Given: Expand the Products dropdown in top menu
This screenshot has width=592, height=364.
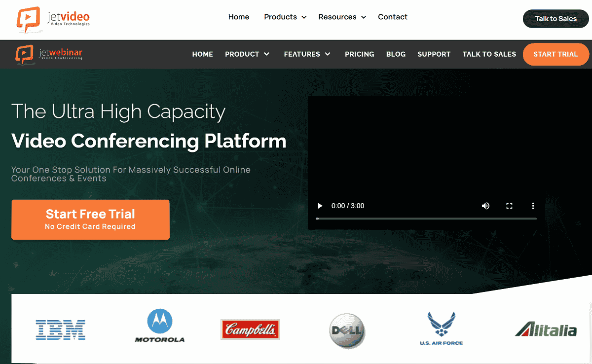Looking at the screenshot, I should [x=285, y=17].
